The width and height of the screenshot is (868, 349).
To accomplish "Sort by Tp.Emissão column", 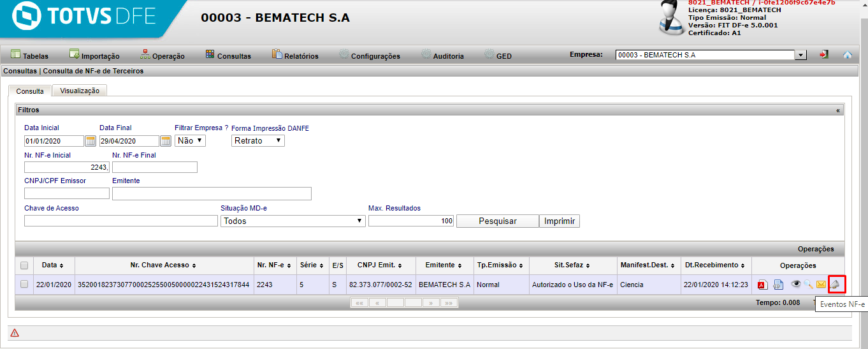I will (500, 265).
